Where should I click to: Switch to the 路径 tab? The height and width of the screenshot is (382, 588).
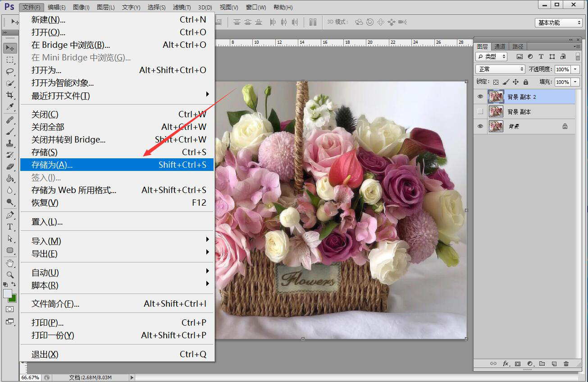coord(518,46)
